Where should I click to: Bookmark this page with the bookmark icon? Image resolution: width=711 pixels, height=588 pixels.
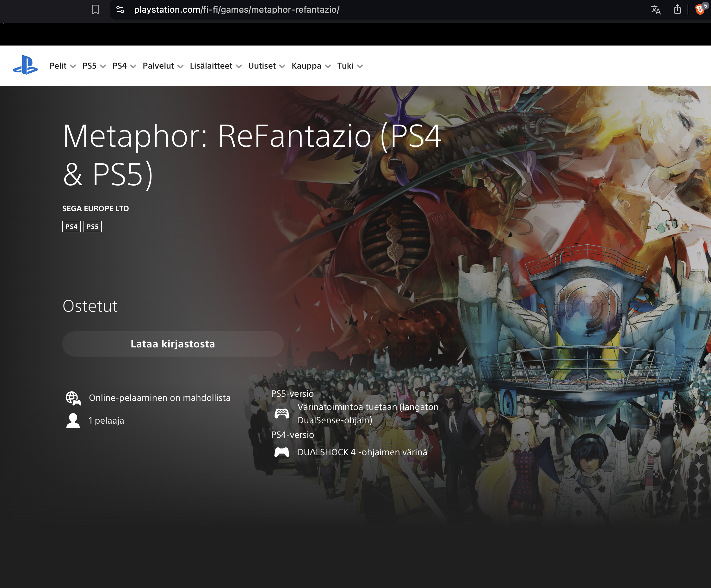coord(96,9)
